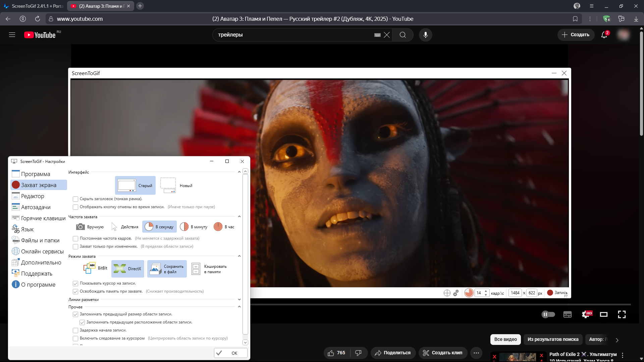Open YouTube notifications bell
The height and width of the screenshot is (362, 644).
[604, 35]
